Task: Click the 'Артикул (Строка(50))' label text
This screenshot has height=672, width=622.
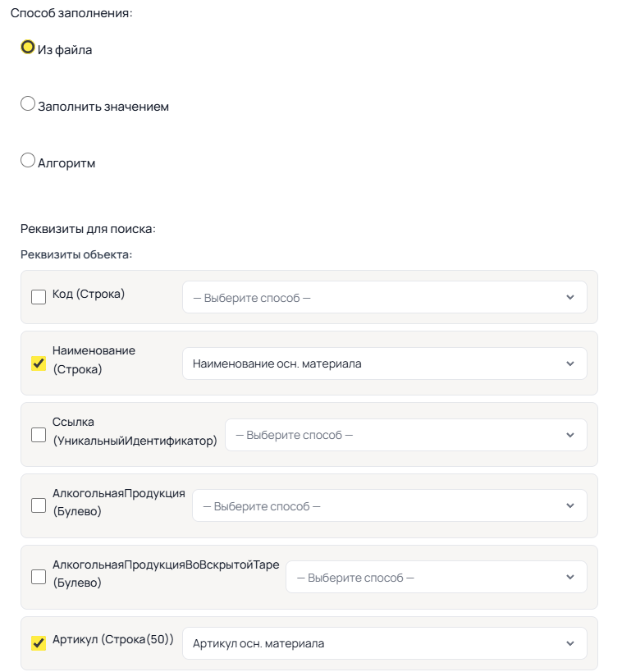Action: [x=113, y=640]
